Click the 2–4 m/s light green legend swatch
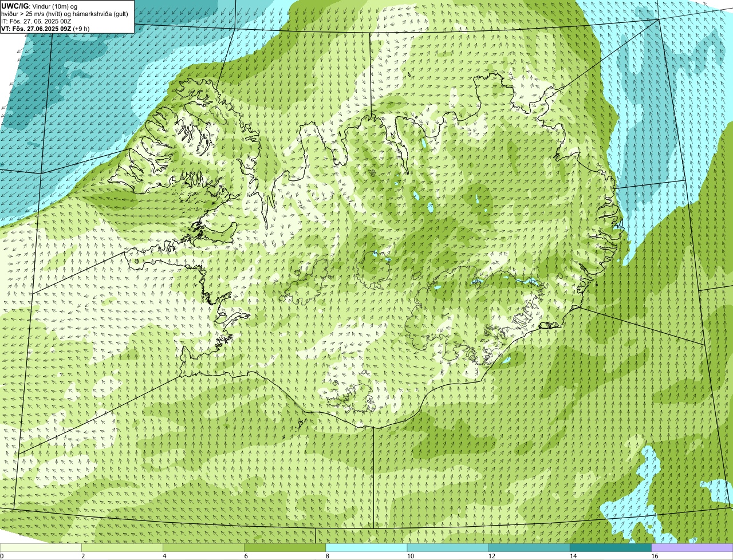Screen dimensions: 733x560 tap(123, 548)
